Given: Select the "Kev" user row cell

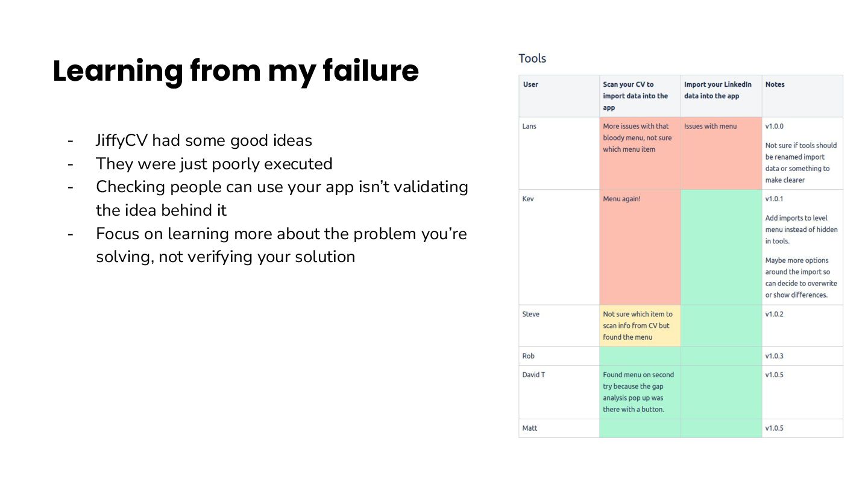Looking at the screenshot, I should click(x=528, y=199).
